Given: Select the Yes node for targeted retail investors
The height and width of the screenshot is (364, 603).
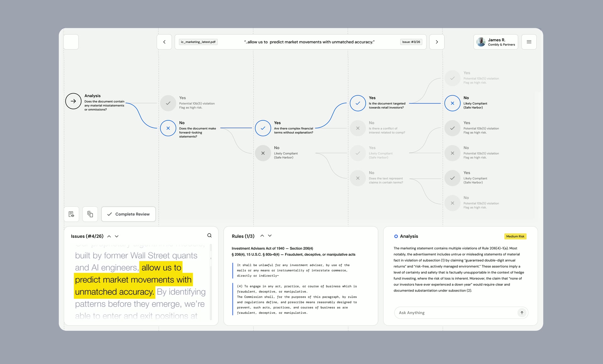Looking at the screenshot, I should (x=358, y=103).
